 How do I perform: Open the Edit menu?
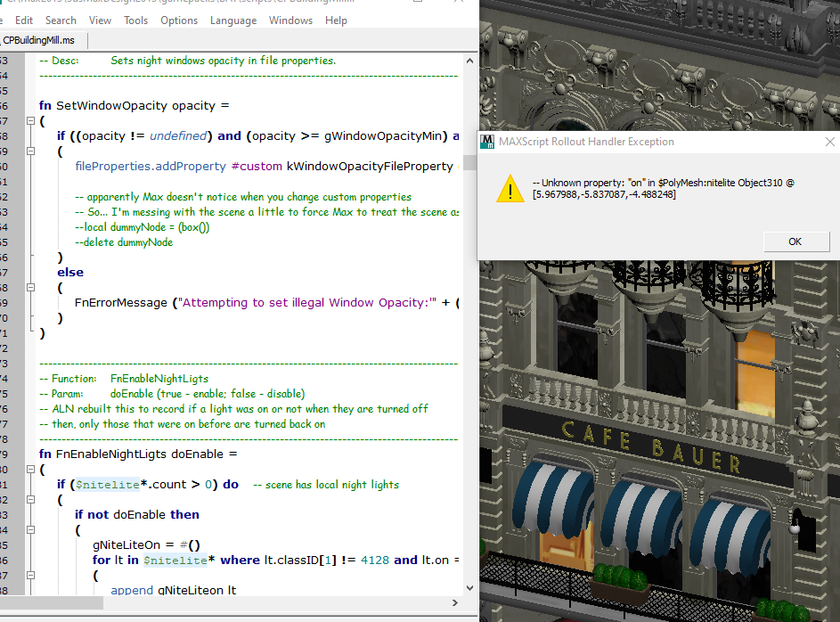click(23, 20)
